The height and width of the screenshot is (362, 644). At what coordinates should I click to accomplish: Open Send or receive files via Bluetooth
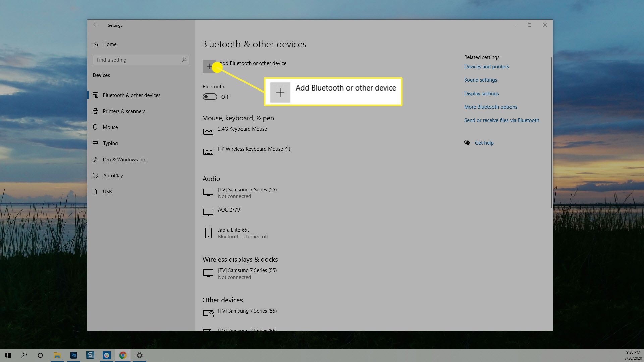501,120
